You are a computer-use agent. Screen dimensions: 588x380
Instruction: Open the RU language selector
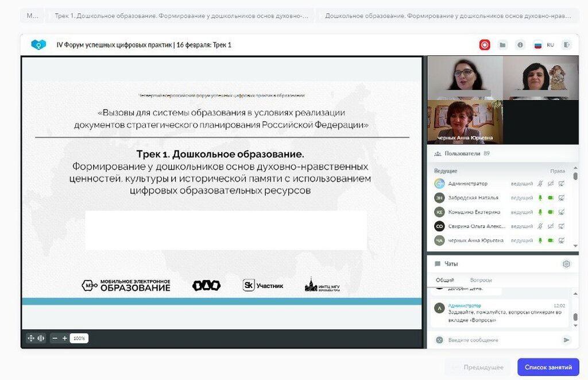tap(544, 45)
